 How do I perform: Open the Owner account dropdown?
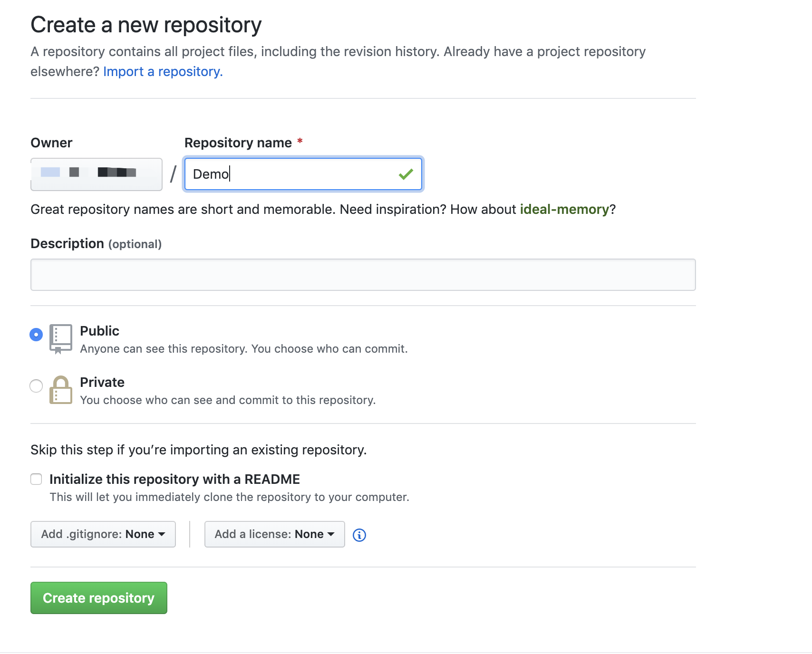97,174
